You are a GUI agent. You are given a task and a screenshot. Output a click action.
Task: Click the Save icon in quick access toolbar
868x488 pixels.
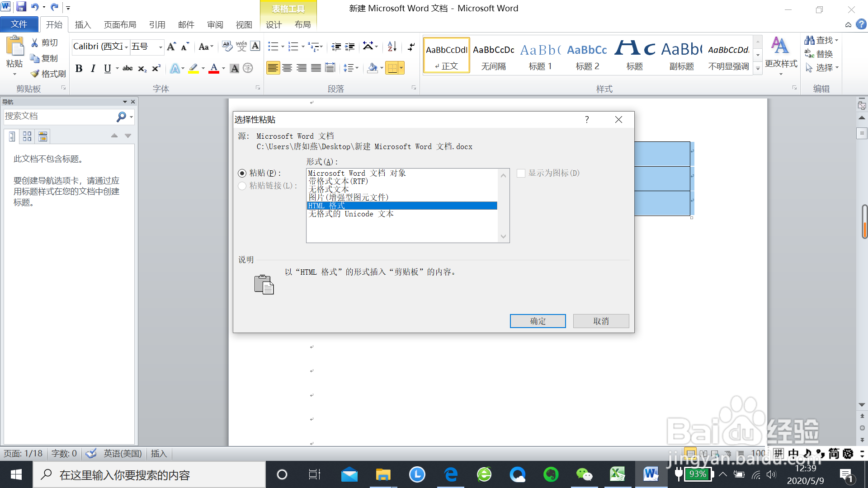point(21,7)
